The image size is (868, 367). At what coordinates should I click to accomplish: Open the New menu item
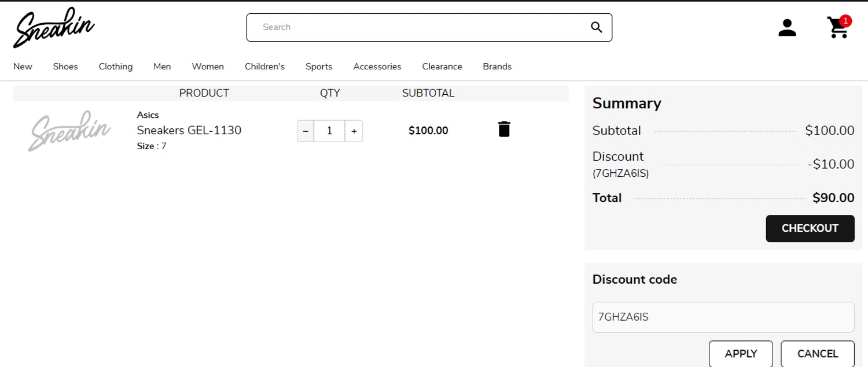23,66
